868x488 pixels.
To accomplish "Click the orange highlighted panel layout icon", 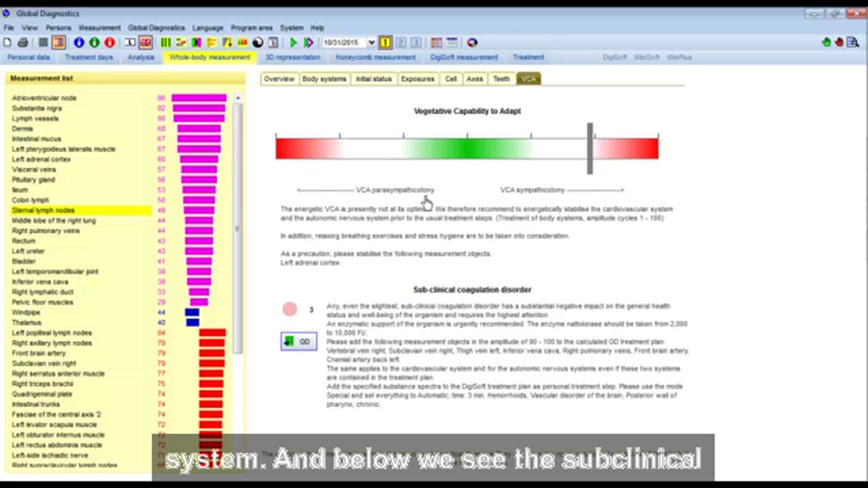I will (58, 43).
